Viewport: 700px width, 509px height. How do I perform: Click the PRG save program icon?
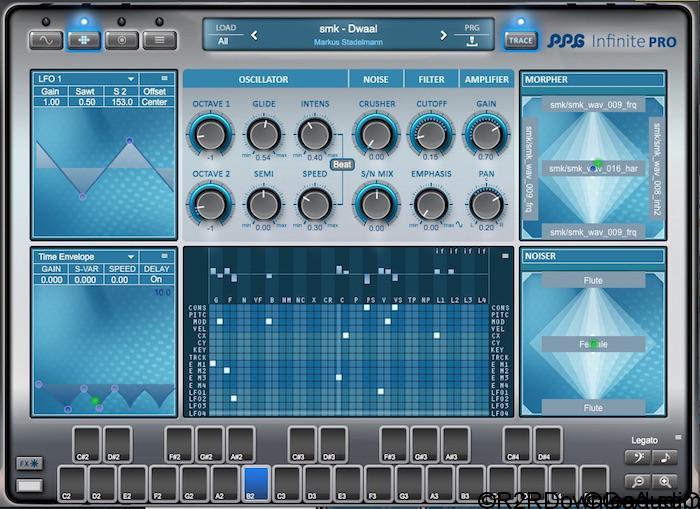point(472,41)
